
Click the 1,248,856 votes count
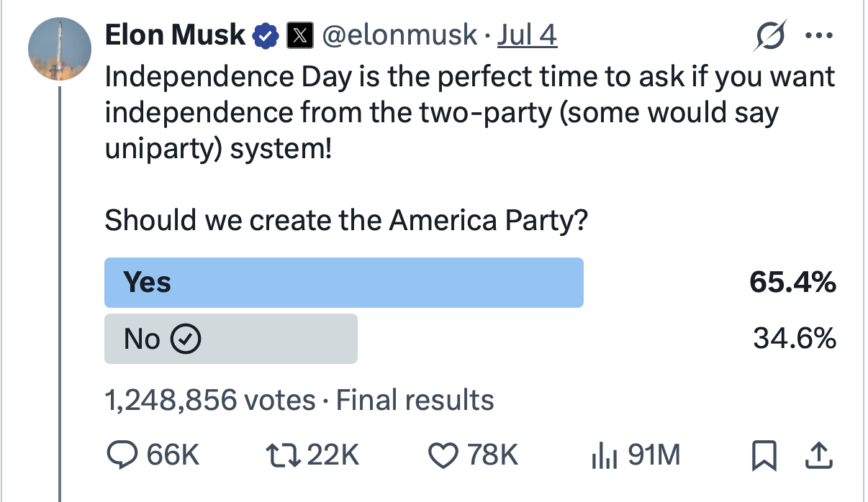(x=210, y=400)
